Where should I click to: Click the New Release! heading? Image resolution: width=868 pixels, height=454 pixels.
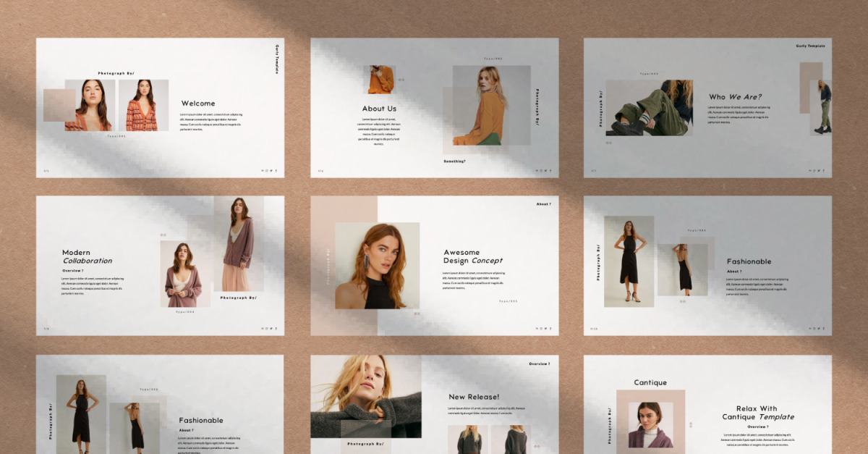[474, 397]
